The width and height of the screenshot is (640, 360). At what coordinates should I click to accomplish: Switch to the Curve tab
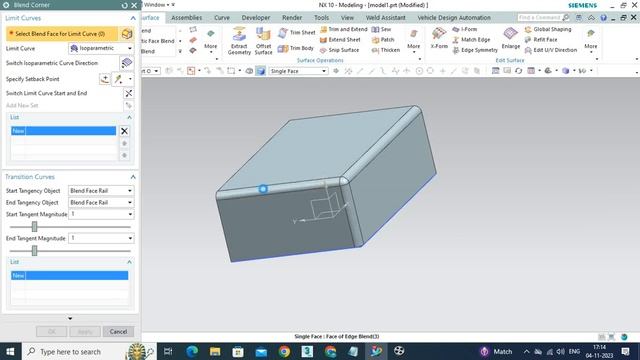pos(222,18)
